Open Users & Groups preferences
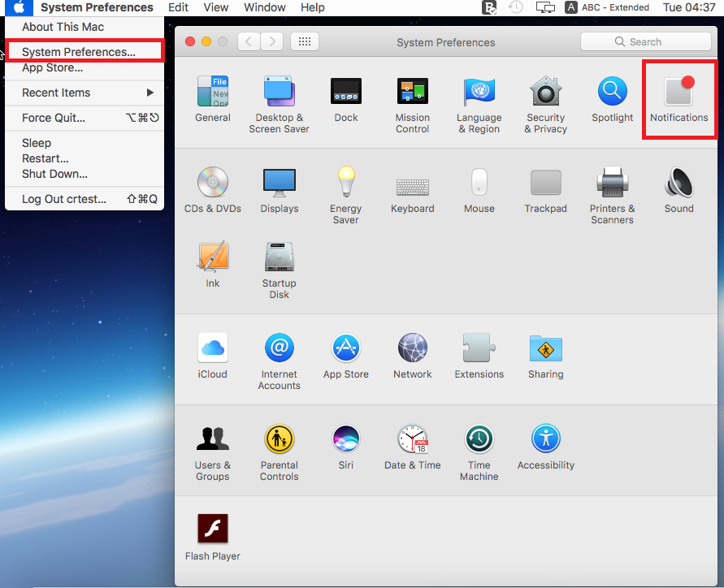This screenshot has height=588, width=724. [x=212, y=452]
